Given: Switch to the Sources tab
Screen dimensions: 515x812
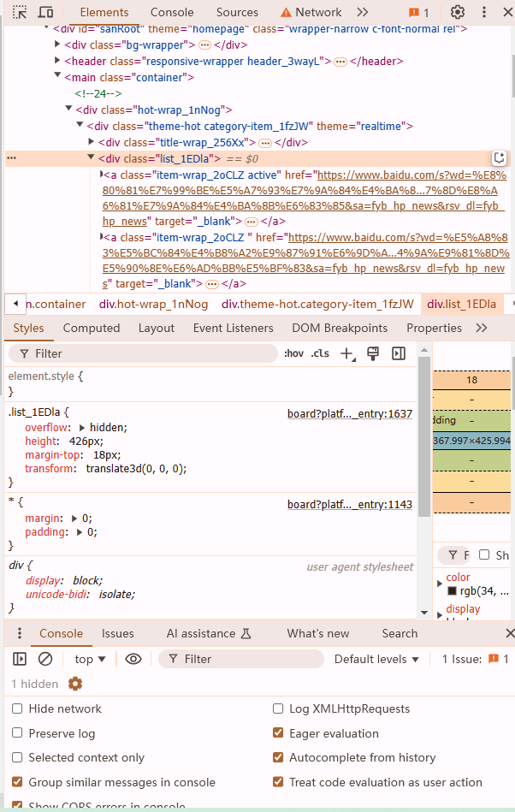Looking at the screenshot, I should pyautogui.click(x=237, y=13).
